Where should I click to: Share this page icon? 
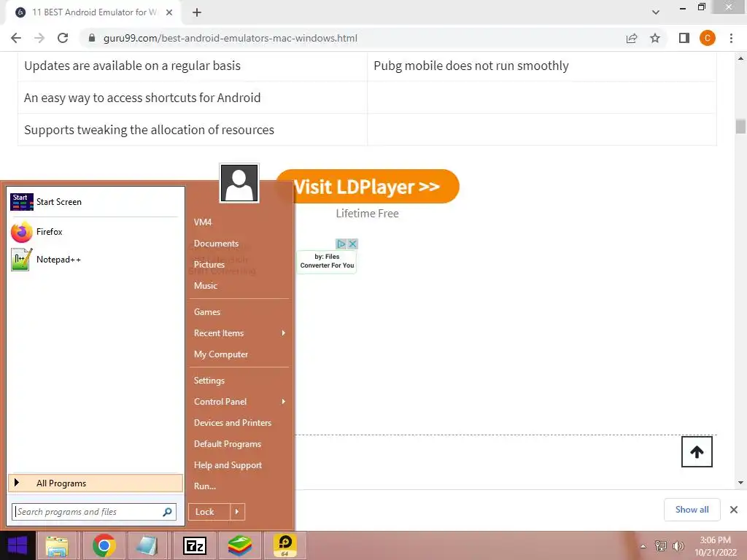point(632,38)
